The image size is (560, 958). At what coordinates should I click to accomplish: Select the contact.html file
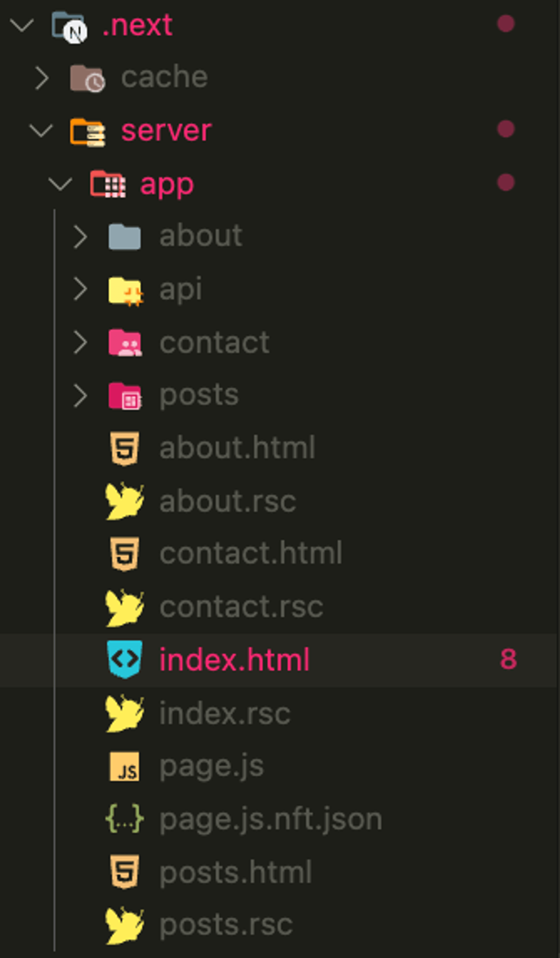pos(251,554)
